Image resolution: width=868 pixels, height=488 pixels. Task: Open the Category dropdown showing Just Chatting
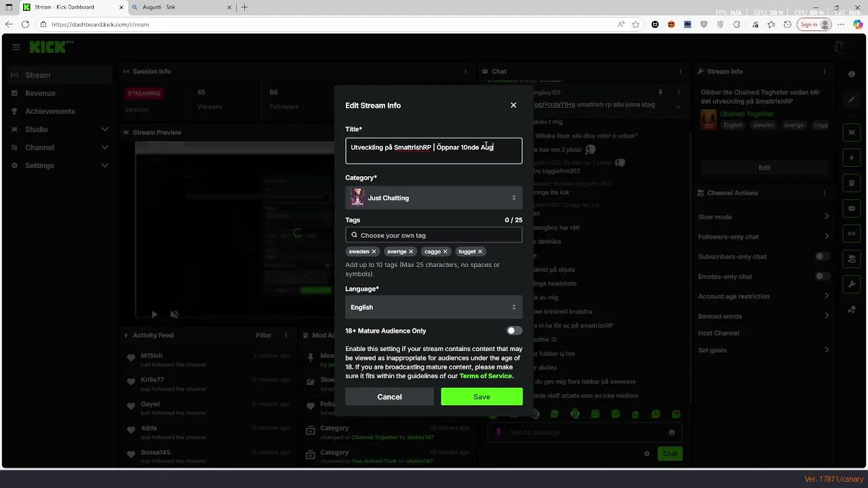[x=434, y=198]
